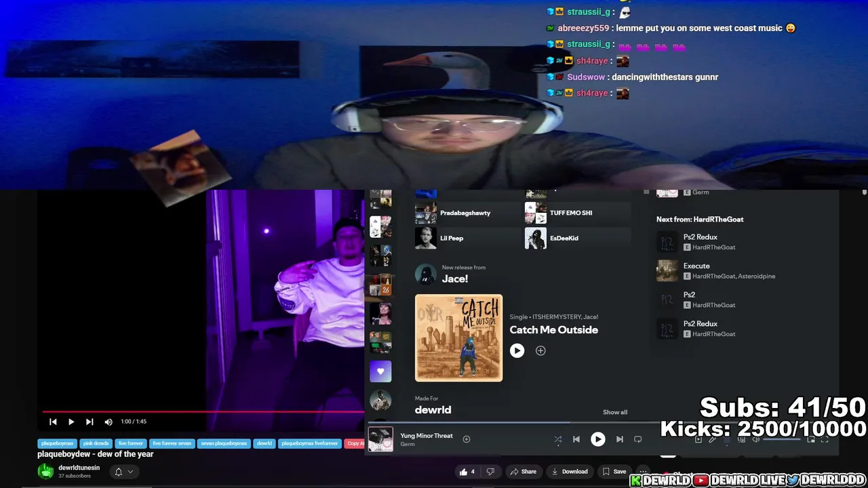The height and width of the screenshot is (488, 868).
Task: Open the Yung Minor Threat song title
Action: 427,436
